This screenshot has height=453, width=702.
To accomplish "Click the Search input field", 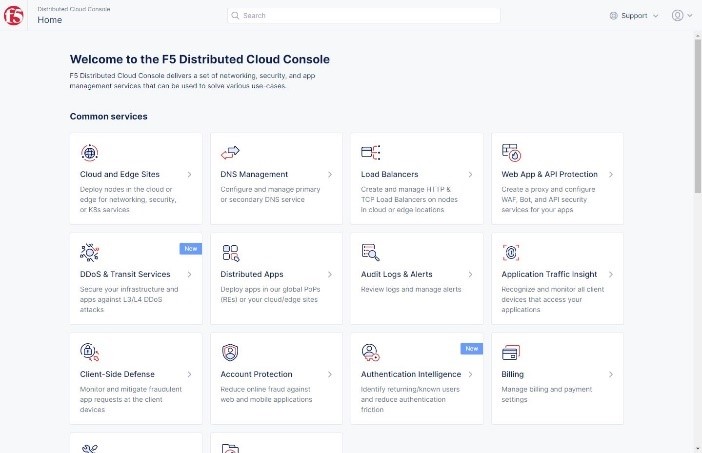I will point(364,16).
